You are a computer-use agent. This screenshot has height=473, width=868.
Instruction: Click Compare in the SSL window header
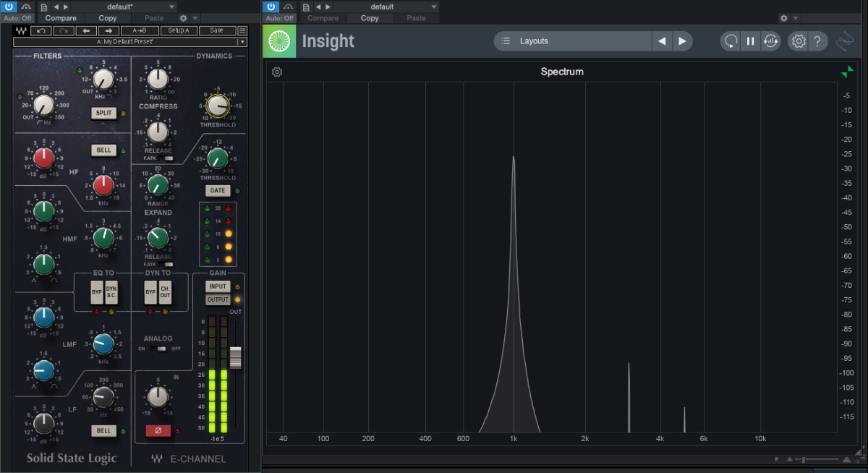pyautogui.click(x=61, y=18)
